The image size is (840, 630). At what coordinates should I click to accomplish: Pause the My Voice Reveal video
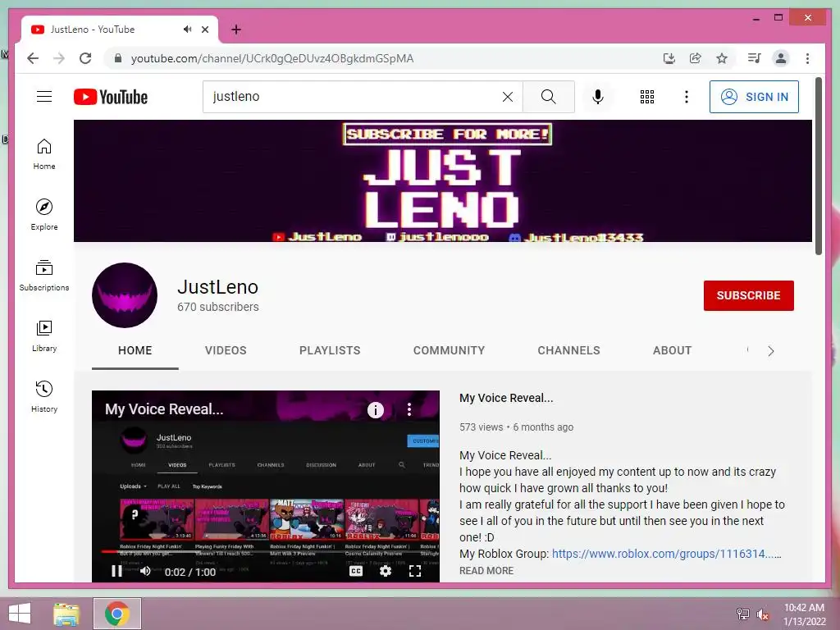click(x=116, y=571)
